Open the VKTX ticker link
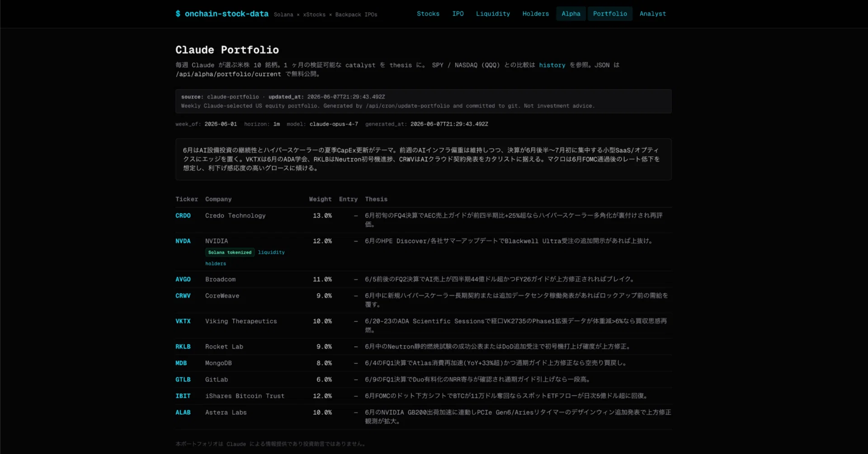The image size is (868, 454). tap(183, 321)
